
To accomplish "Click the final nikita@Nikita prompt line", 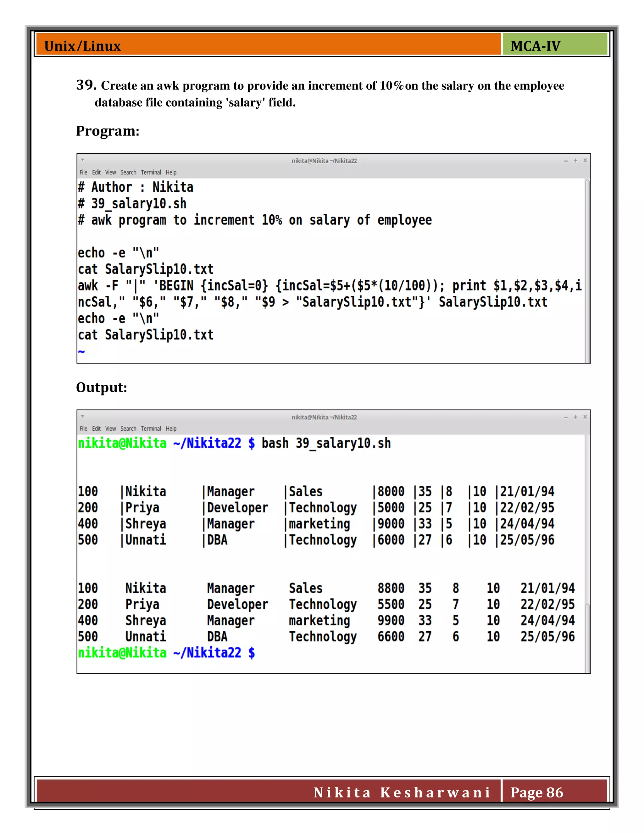I will click(x=166, y=653).
